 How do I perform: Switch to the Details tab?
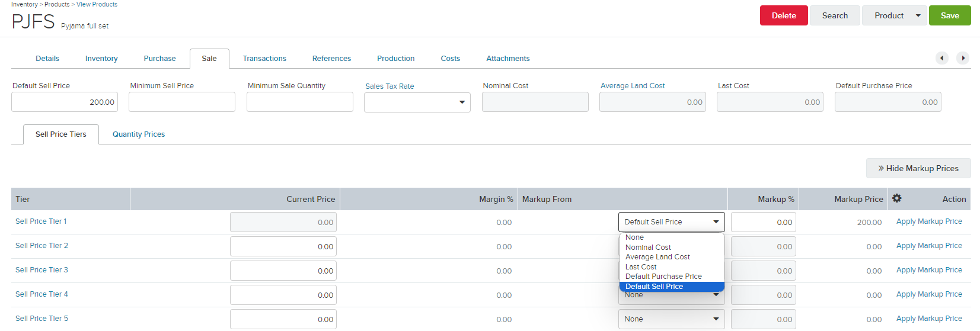[x=47, y=59]
